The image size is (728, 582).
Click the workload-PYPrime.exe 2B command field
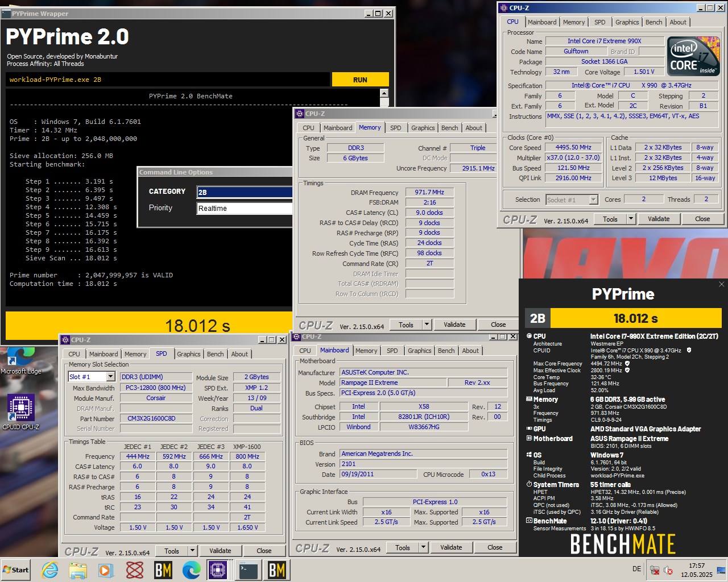[x=168, y=80]
